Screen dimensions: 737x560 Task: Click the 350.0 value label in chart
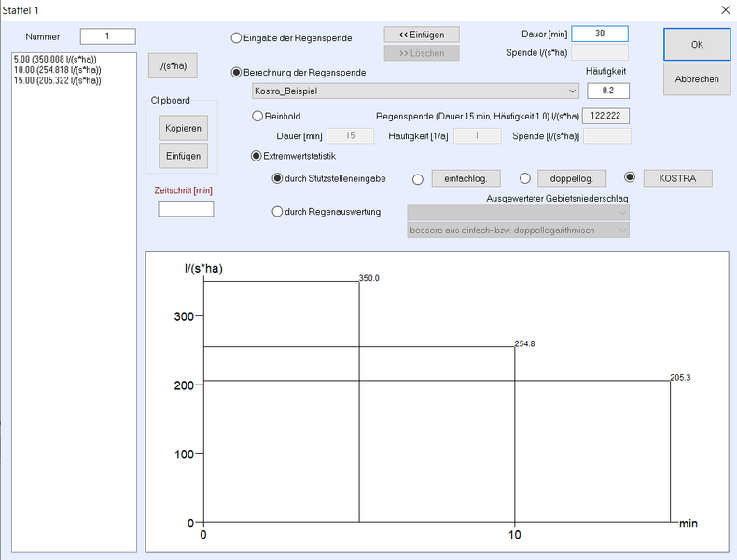[x=369, y=278]
